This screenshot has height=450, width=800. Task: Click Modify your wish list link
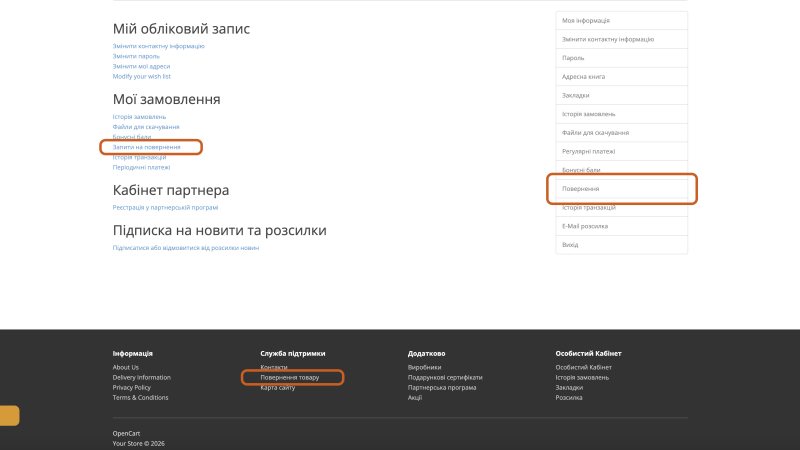(x=142, y=77)
